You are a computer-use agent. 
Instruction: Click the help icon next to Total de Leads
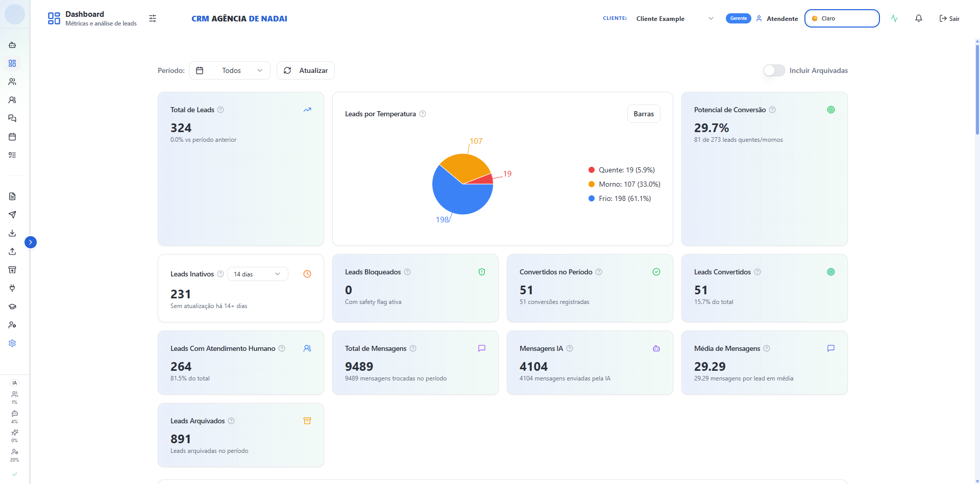coord(220,110)
